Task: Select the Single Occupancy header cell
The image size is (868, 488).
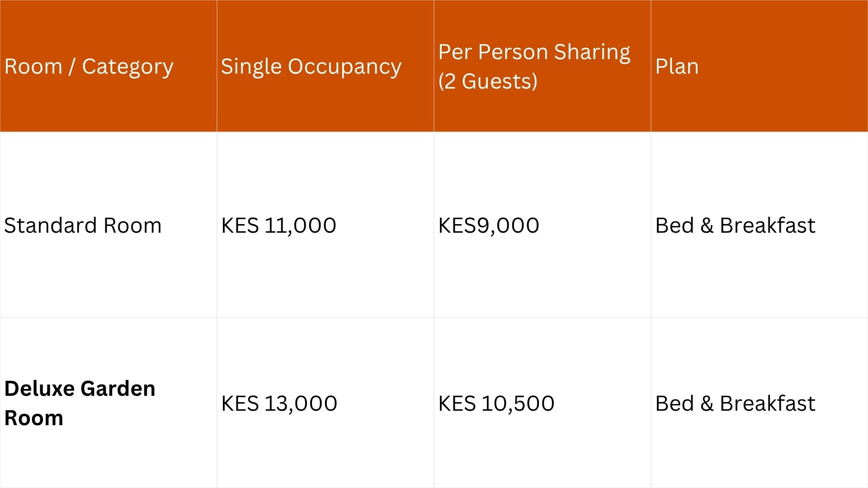Action: 311,66
